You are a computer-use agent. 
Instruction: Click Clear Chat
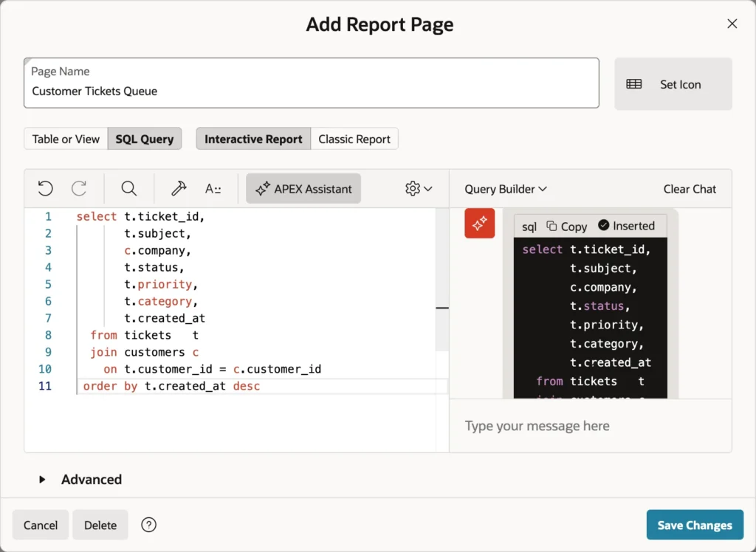(690, 189)
